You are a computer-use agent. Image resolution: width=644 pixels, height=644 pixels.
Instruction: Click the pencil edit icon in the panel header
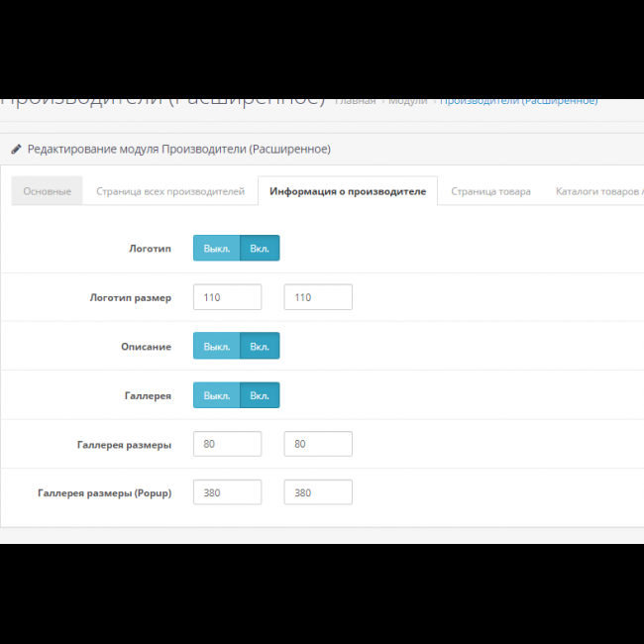[x=16, y=150]
